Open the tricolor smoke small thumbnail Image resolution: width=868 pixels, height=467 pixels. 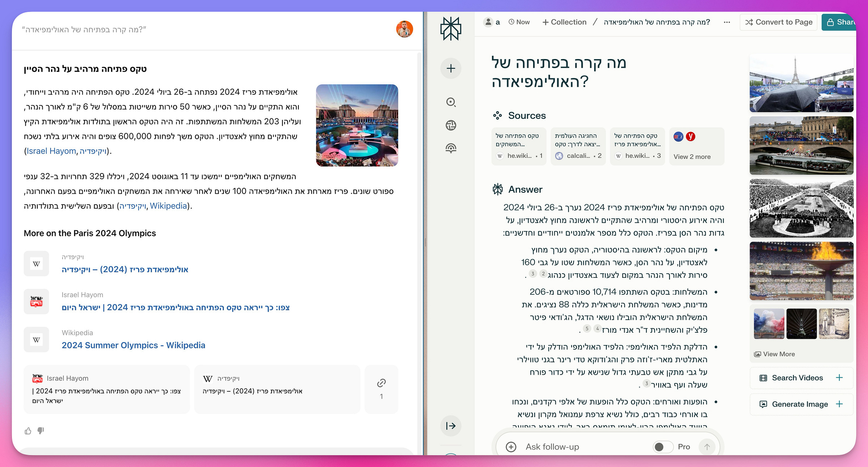click(769, 324)
